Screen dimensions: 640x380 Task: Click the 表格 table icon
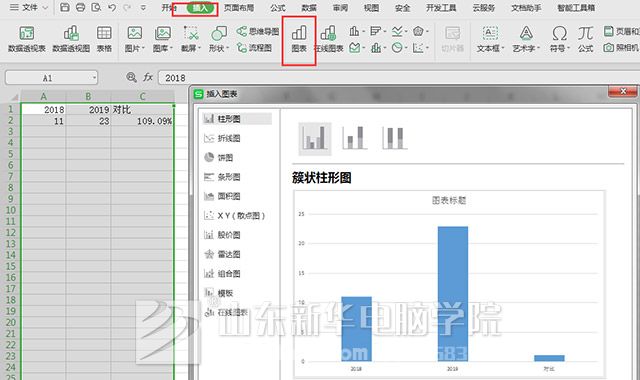pos(104,39)
